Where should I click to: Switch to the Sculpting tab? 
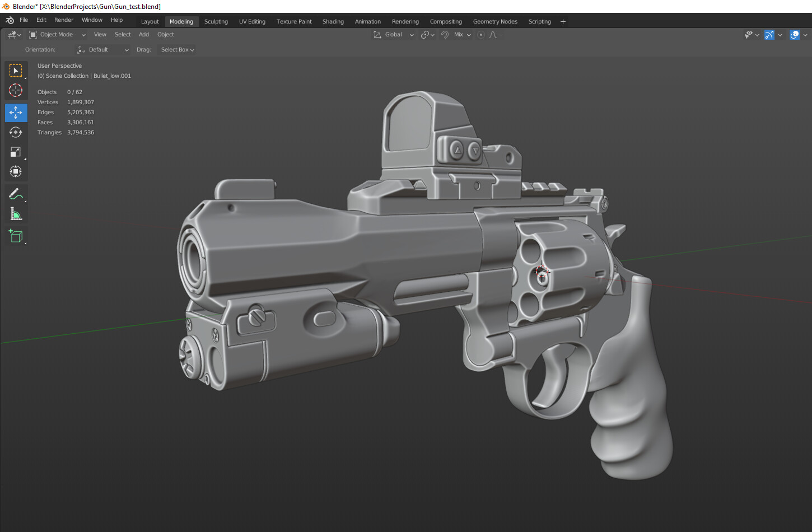click(x=216, y=21)
